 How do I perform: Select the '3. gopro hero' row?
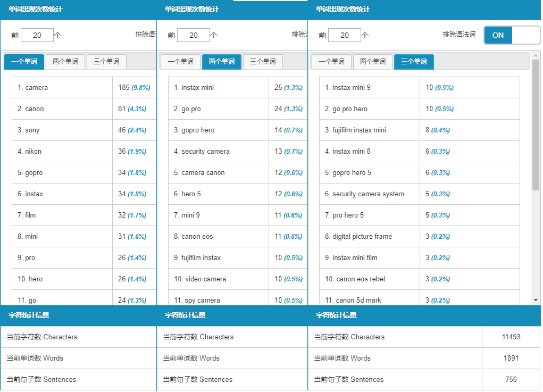(x=238, y=130)
